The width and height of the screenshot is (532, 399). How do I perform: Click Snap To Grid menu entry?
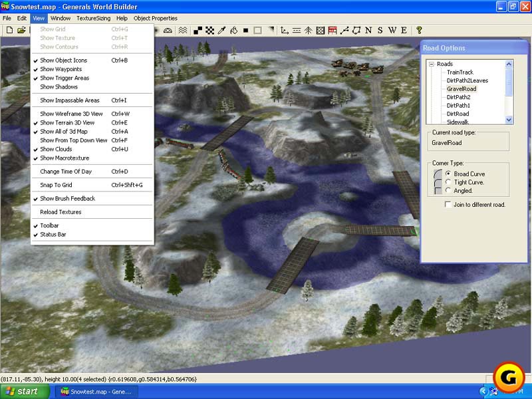tap(92, 185)
